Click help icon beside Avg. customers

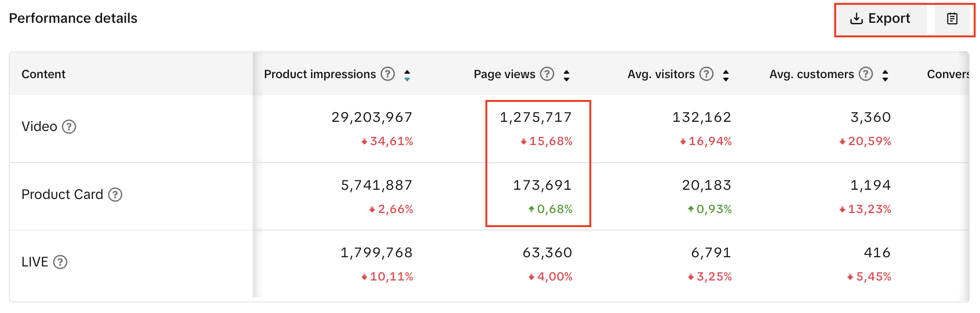(866, 74)
